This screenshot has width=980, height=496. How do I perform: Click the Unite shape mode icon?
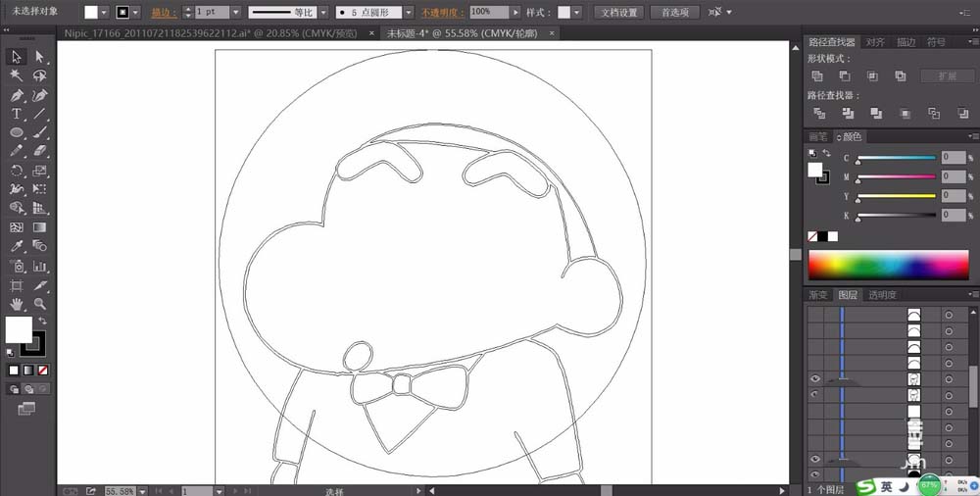817,76
